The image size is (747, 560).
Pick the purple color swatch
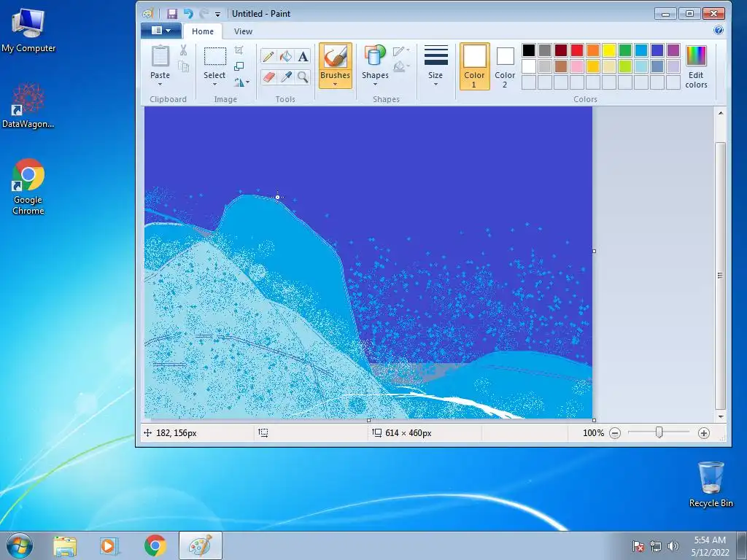(x=673, y=50)
